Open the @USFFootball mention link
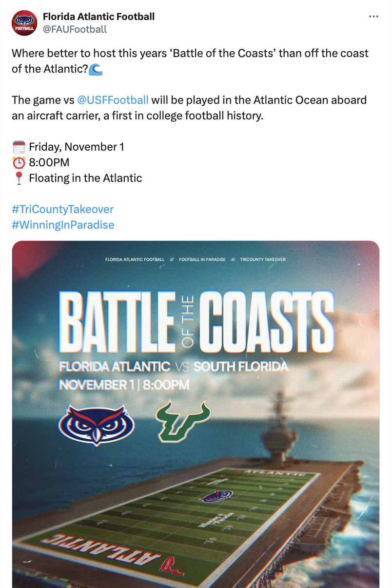The width and height of the screenshot is (392, 588). (x=113, y=100)
